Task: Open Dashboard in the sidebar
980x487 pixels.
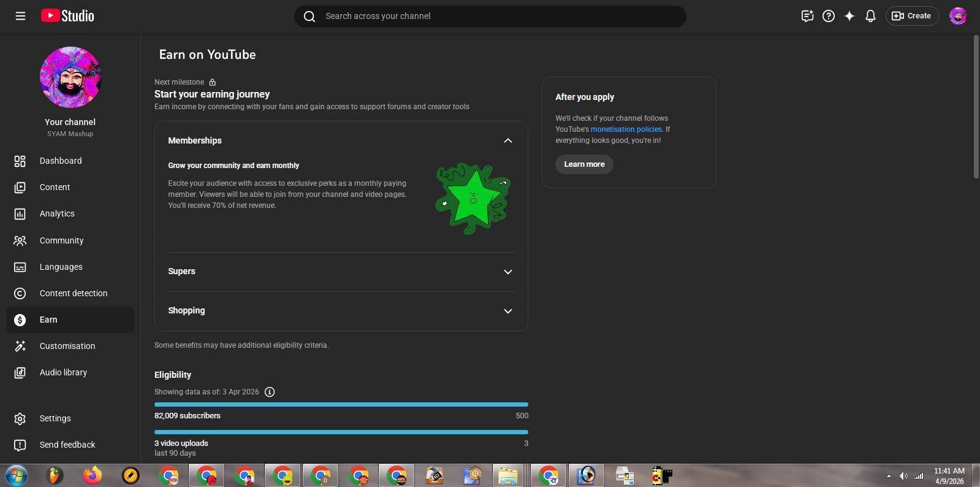Action: click(60, 161)
